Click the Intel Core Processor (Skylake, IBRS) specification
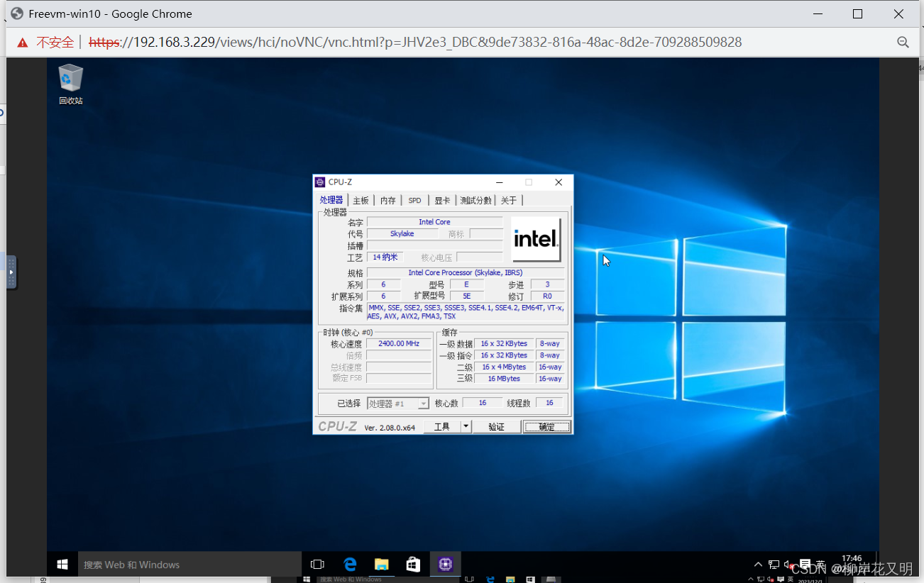 tap(466, 272)
